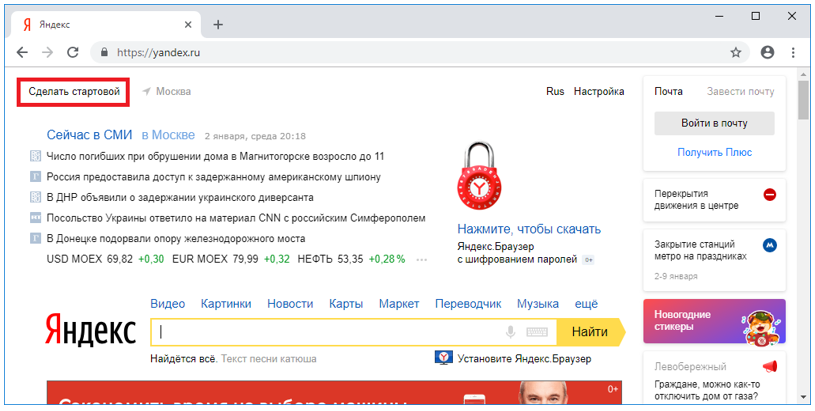Click the source icon beside ДНР headline
Screen dimensions: 815x411
tap(35, 197)
